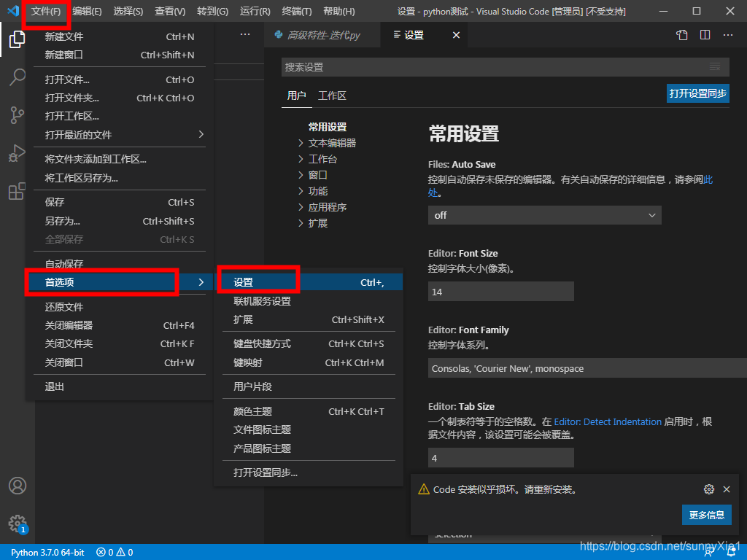
Task: Click the clear settings search filter icon
Action: 715,67
